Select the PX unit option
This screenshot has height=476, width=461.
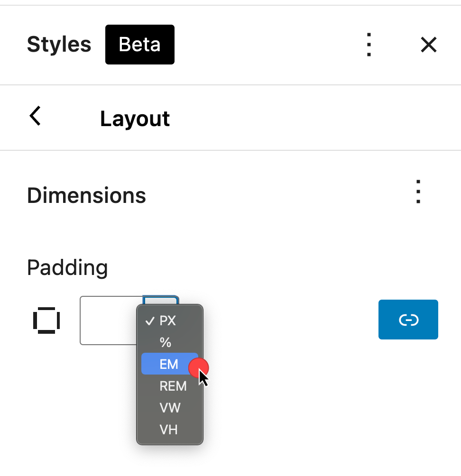pyautogui.click(x=168, y=321)
